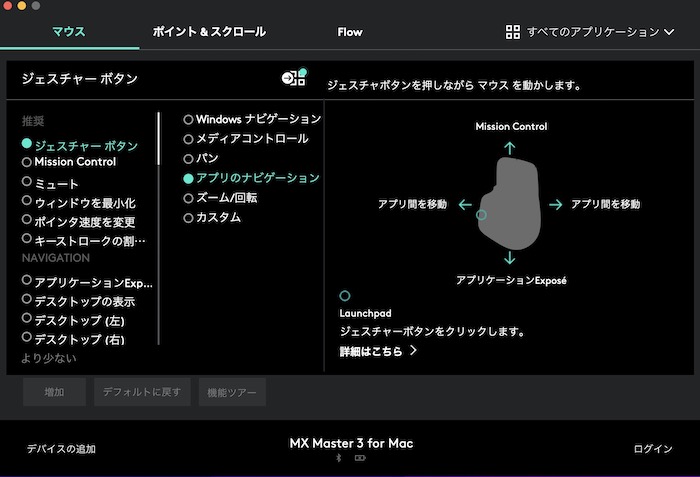Select デスクトップの表示 radio option

[27, 299]
